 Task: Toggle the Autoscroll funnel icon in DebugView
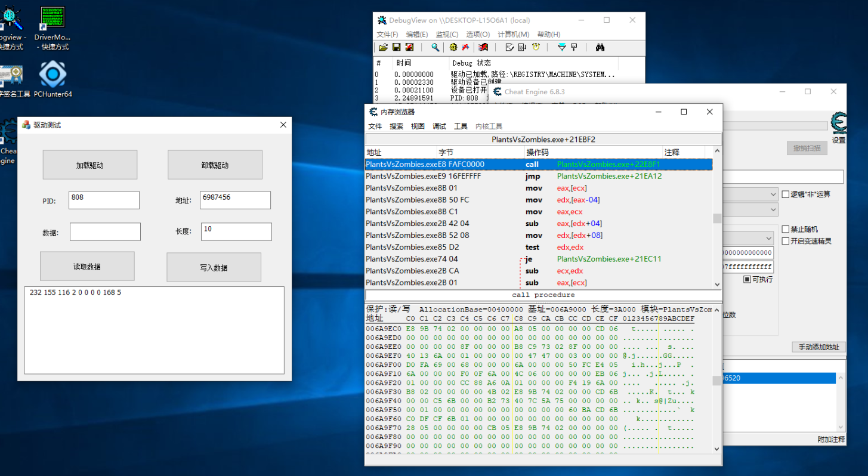click(x=561, y=47)
